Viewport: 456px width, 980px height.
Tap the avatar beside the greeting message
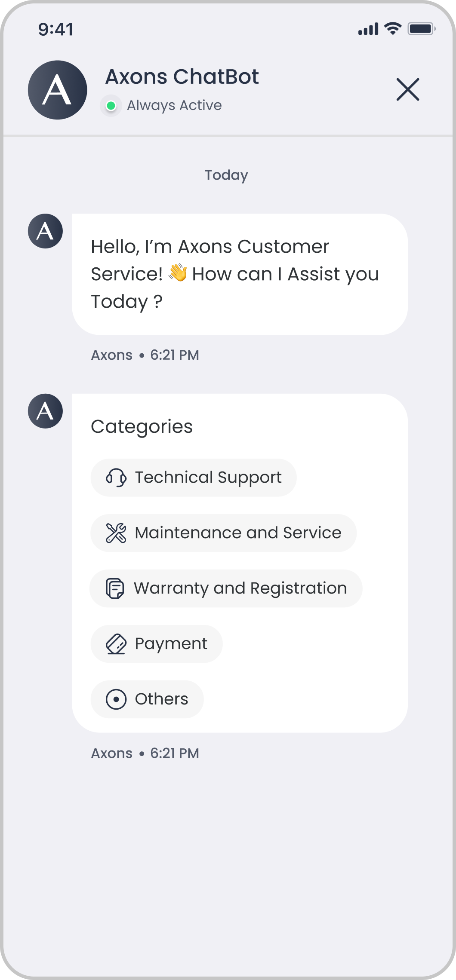click(x=45, y=231)
